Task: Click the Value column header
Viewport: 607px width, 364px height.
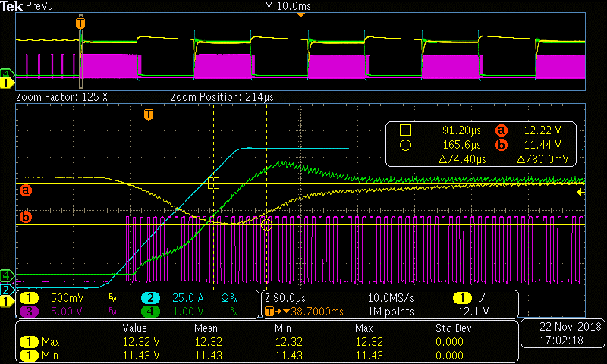Action: pyautogui.click(x=135, y=328)
